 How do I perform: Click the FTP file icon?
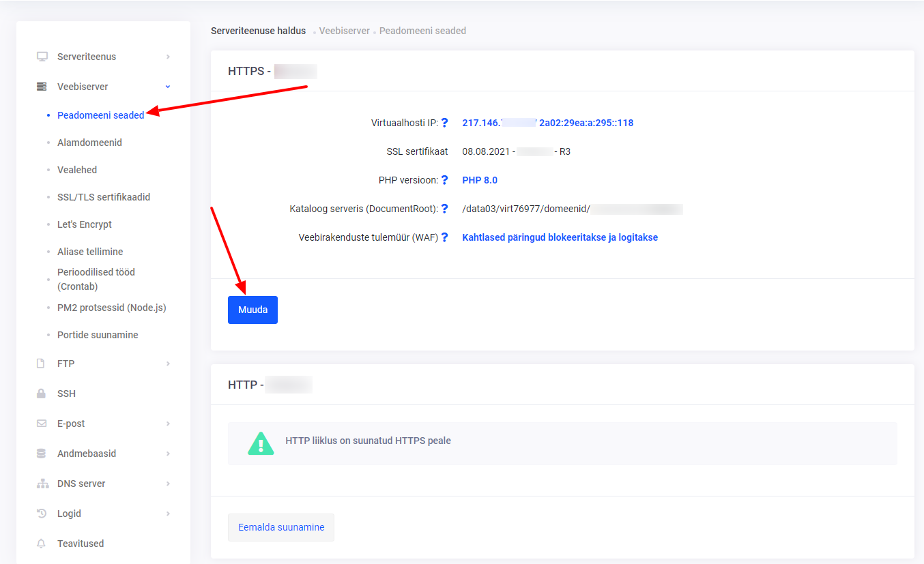[41, 363]
